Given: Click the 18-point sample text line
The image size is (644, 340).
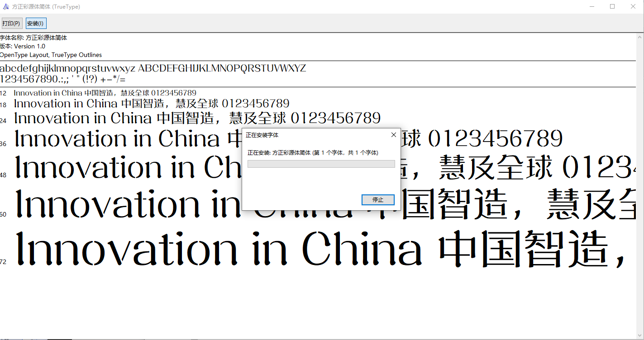Looking at the screenshot, I should pos(152,104).
